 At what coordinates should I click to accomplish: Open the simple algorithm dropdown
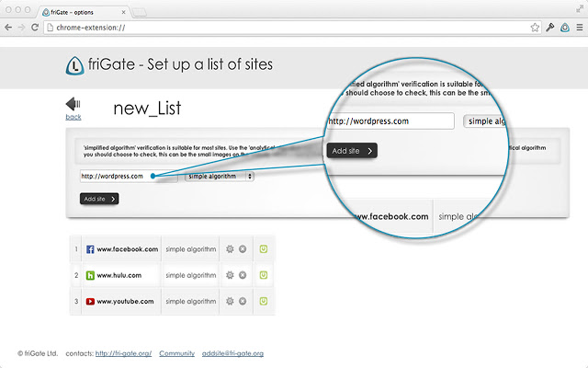click(x=220, y=176)
